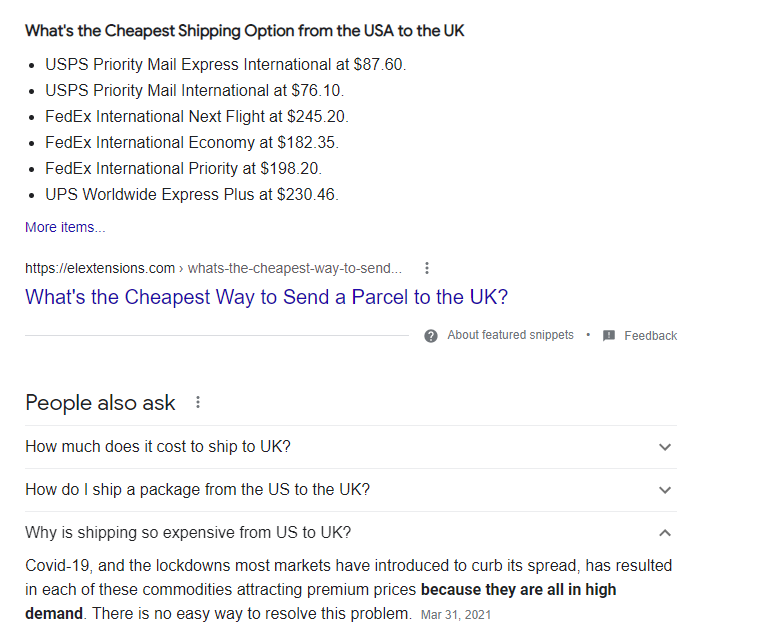Image resolution: width=772 pixels, height=637 pixels.
Task: Collapse 'Why is shipping so expensive' answer
Action: click(665, 533)
